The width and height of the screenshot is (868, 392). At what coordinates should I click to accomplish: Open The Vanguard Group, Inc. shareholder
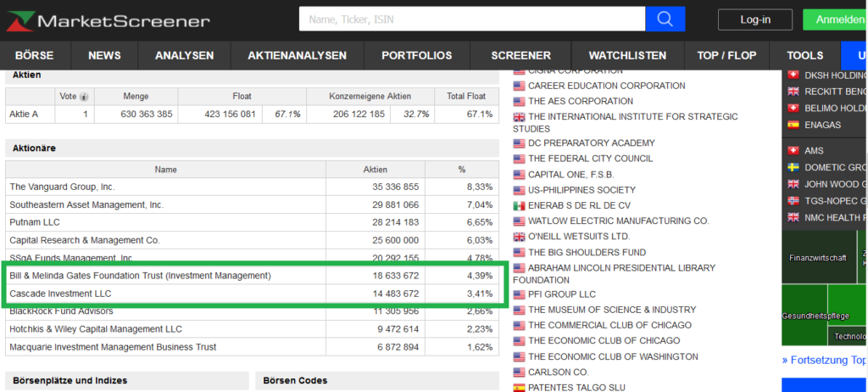(x=62, y=187)
